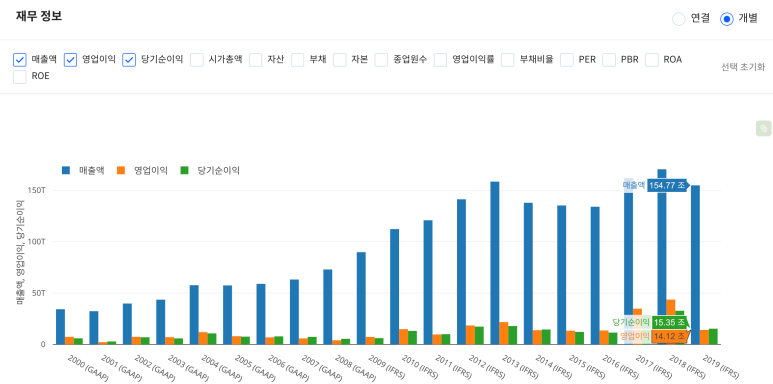Click the 100T y-axis label
This screenshot has width=773, height=384.
[x=36, y=242]
